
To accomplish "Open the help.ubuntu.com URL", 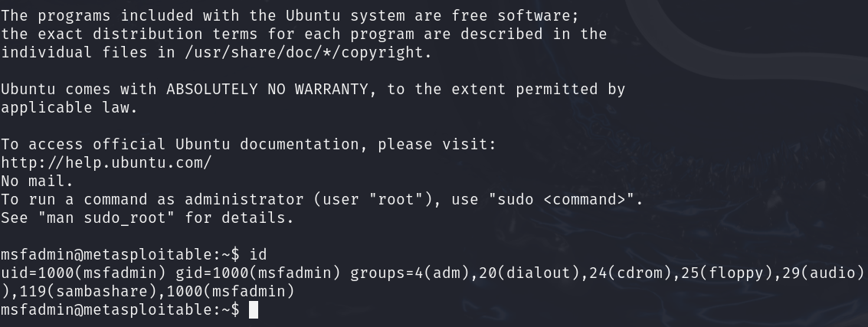I will 106,162.
